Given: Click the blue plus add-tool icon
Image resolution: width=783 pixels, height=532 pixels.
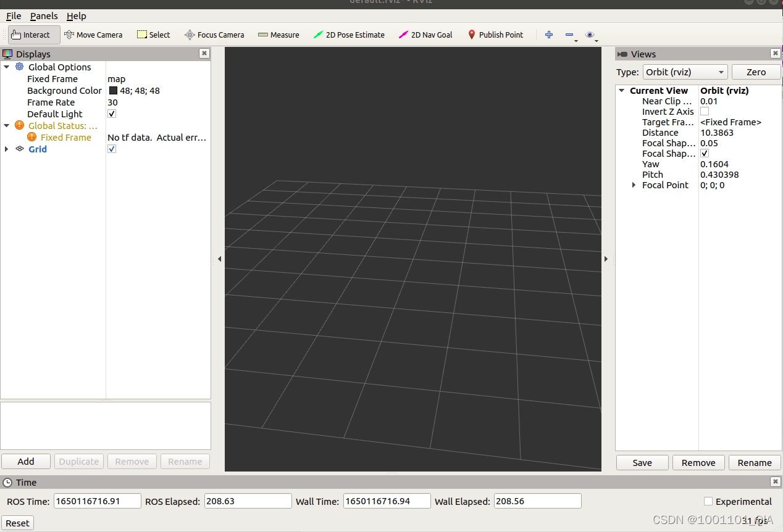Looking at the screenshot, I should pyautogui.click(x=548, y=35).
